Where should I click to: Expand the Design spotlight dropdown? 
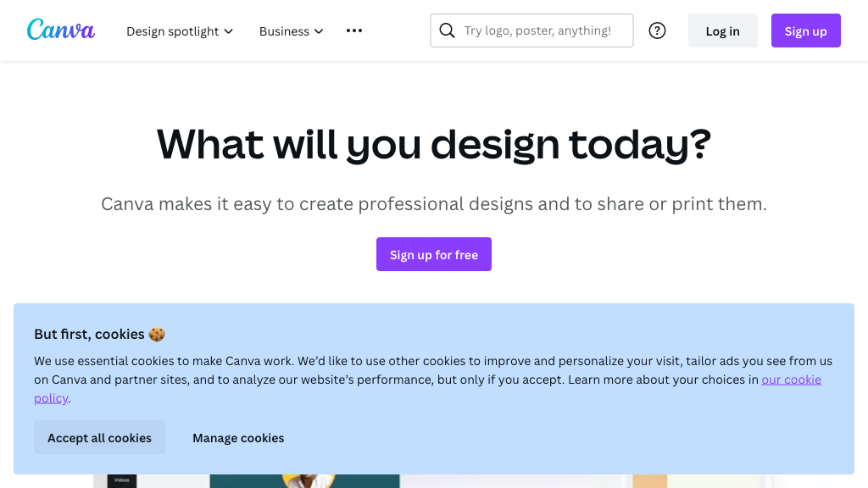point(173,31)
